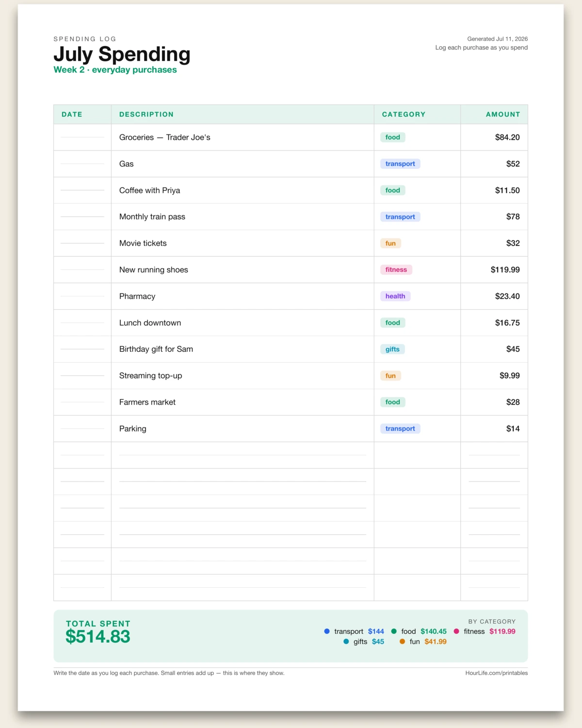Select the Pharmacy entry
Viewport: 582px width, 728px height.
[x=137, y=297]
